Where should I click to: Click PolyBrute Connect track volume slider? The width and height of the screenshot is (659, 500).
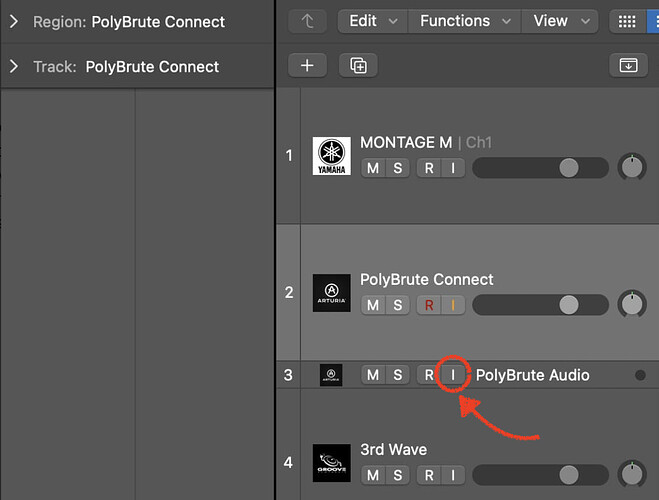[x=540, y=305]
